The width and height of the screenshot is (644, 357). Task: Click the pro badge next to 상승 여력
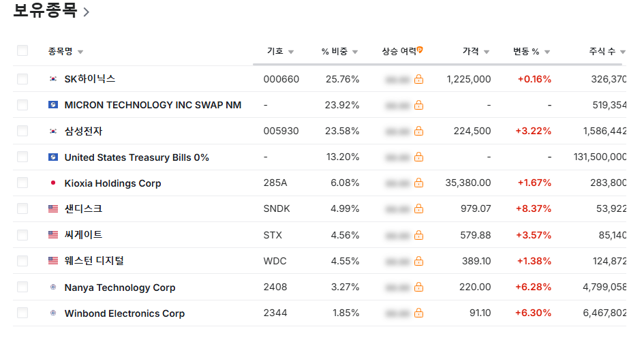420,50
